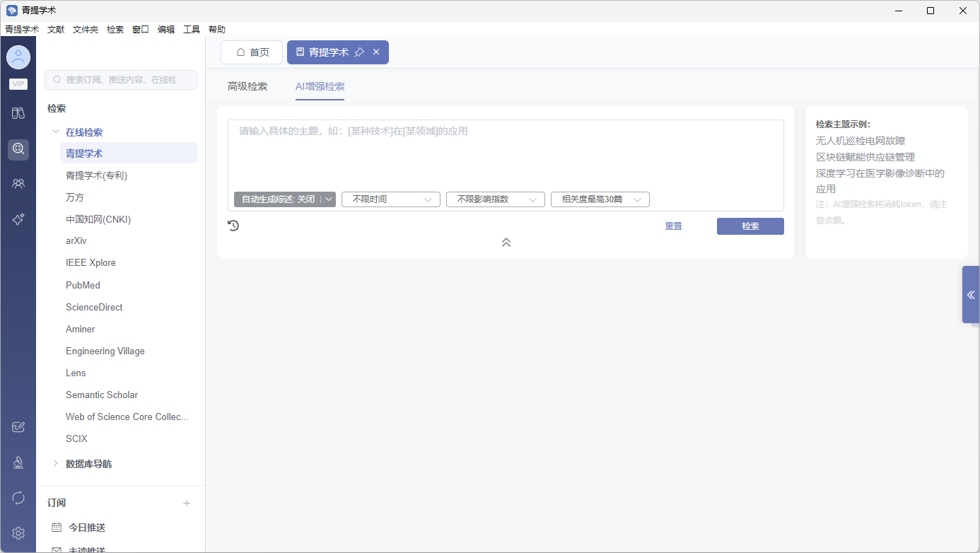This screenshot has width=980, height=553.
Task: Use example topic 区块链赋能供应链管理
Action: coord(865,157)
